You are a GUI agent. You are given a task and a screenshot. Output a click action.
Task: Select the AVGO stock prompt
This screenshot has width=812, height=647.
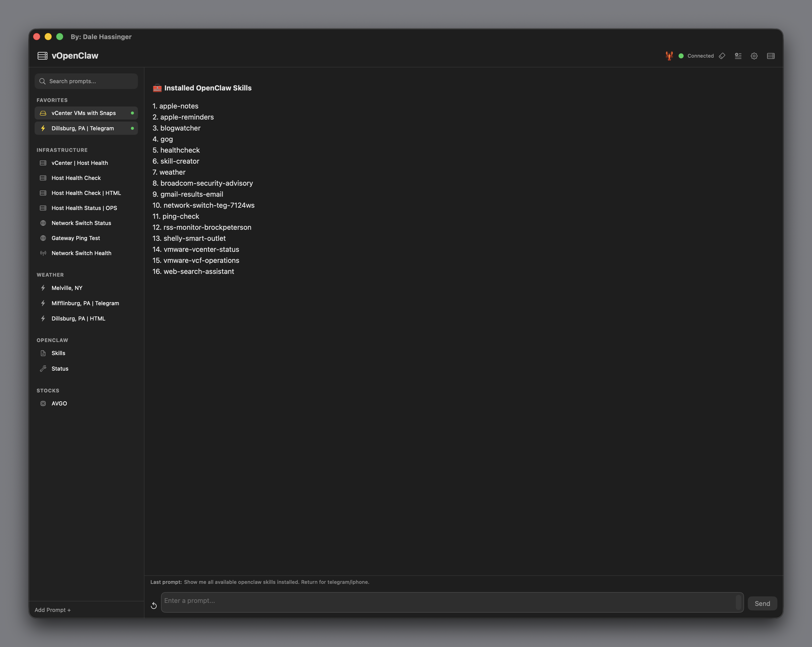click(59, 403)
